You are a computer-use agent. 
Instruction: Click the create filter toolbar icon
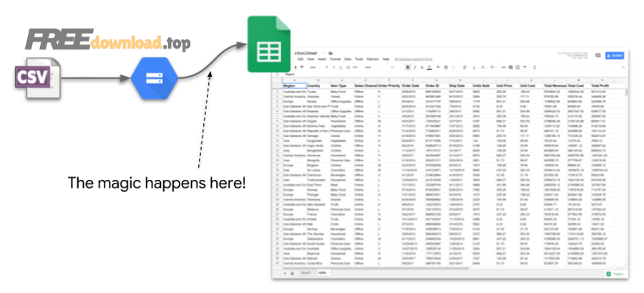pos(525,67)
